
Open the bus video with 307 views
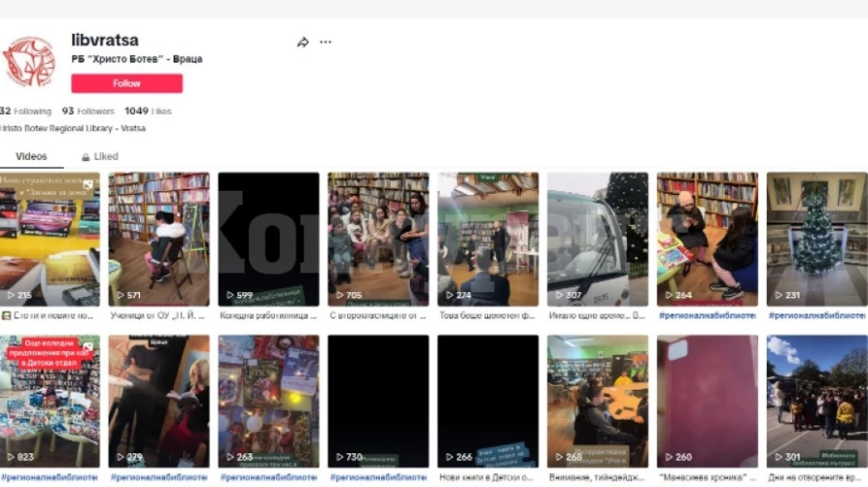(597, 239)
